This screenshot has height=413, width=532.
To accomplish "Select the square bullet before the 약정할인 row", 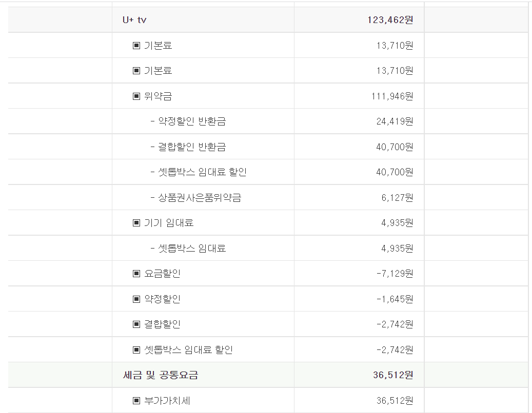I will (136, 299).
